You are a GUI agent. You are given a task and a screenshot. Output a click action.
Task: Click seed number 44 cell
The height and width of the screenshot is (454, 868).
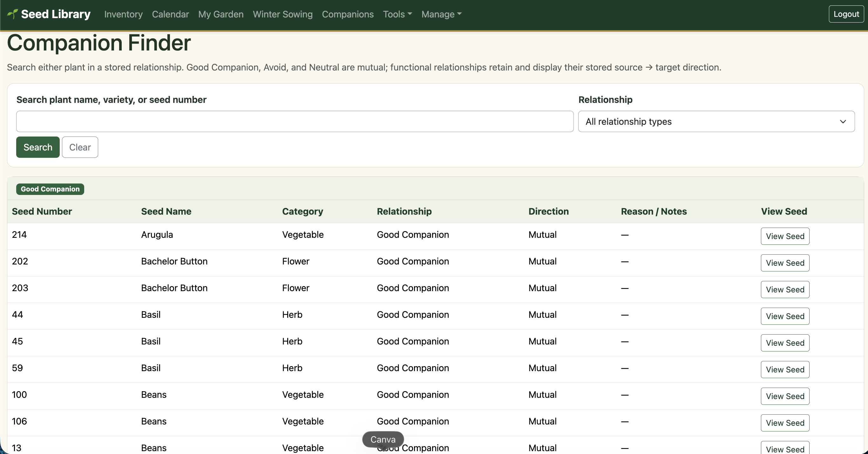tap(17, 315)
